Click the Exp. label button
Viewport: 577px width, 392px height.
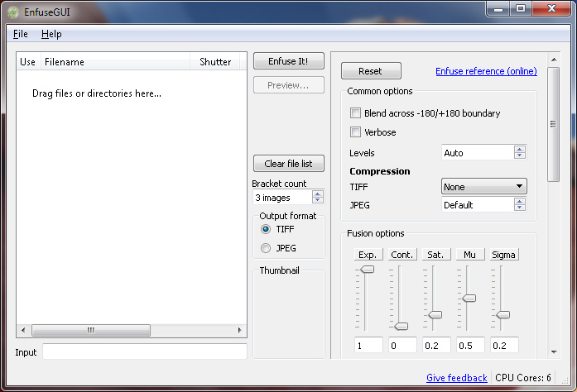[368, 255]
